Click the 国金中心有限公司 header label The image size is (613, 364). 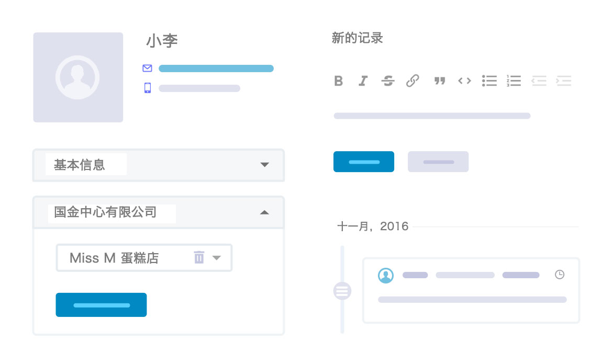click(x=105, y=212)
